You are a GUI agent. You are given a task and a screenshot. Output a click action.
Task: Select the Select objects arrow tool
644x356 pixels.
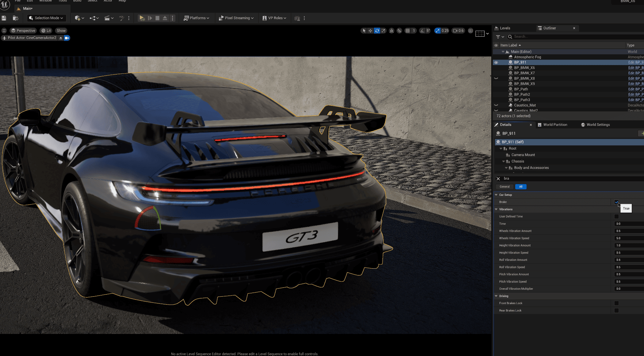[x=364, y=31]
